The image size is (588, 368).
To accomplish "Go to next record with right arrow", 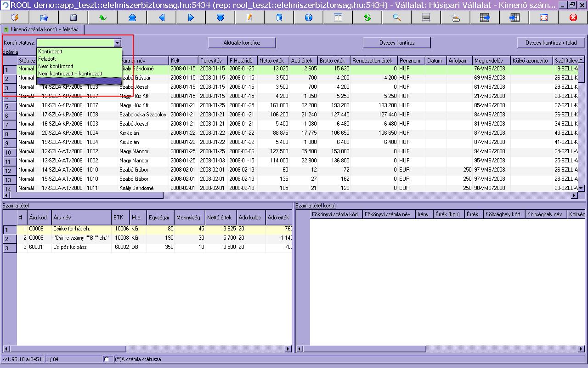I will pyautogui.click(x=191, y=17).
